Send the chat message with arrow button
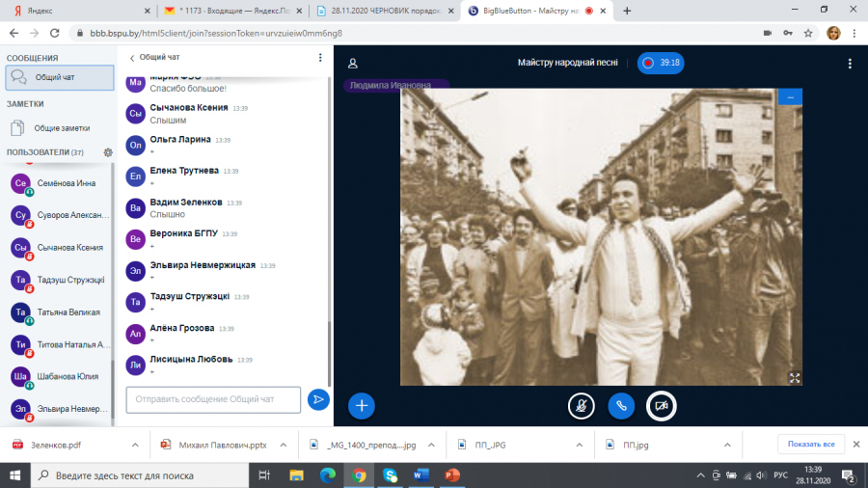Image resolution: width=868 pixels, height=488 pixels. click(x=318, y=399)
